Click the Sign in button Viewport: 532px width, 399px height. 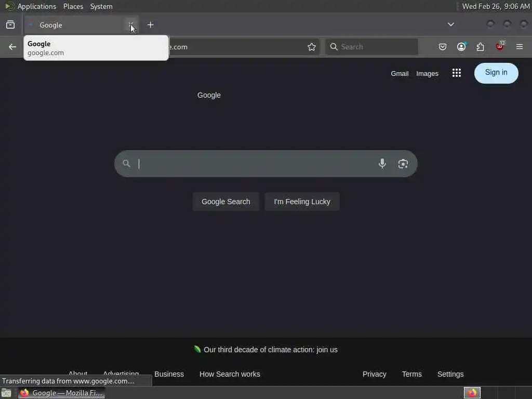click(496, 73)
